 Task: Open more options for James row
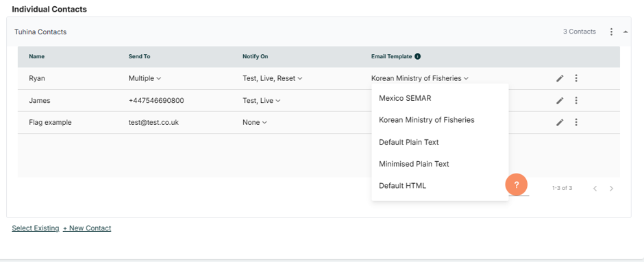576,100
